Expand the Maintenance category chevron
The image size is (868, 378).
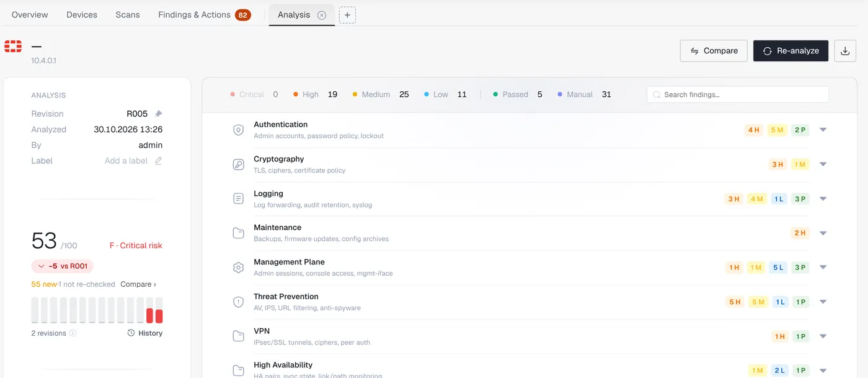[x=823, y=233]
